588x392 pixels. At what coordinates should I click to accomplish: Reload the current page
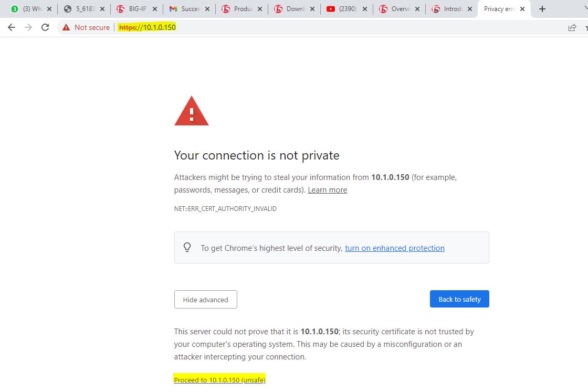point(45,27)
